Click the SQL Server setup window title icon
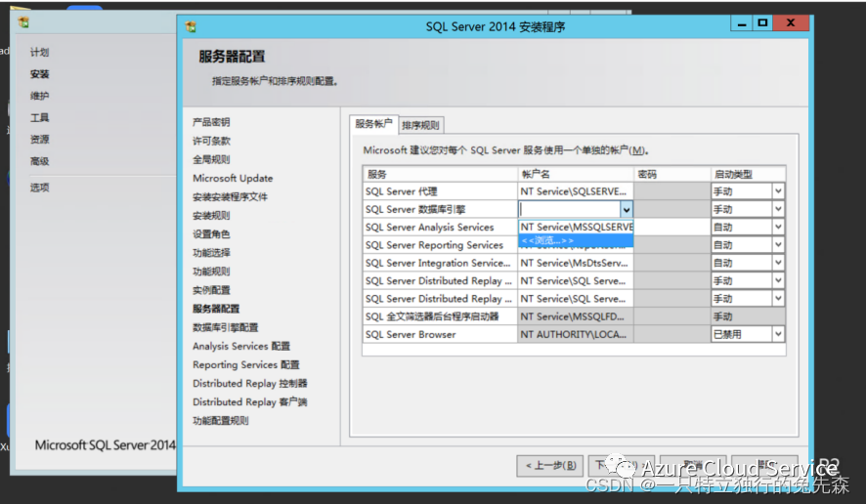Viewport: 866px width, 504px height. pos(192,26)
